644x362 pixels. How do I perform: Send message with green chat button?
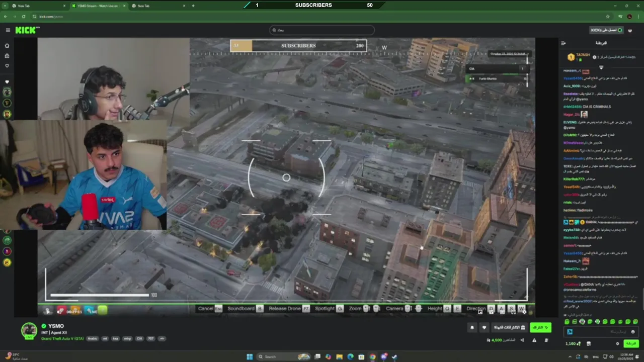point(631,343)
